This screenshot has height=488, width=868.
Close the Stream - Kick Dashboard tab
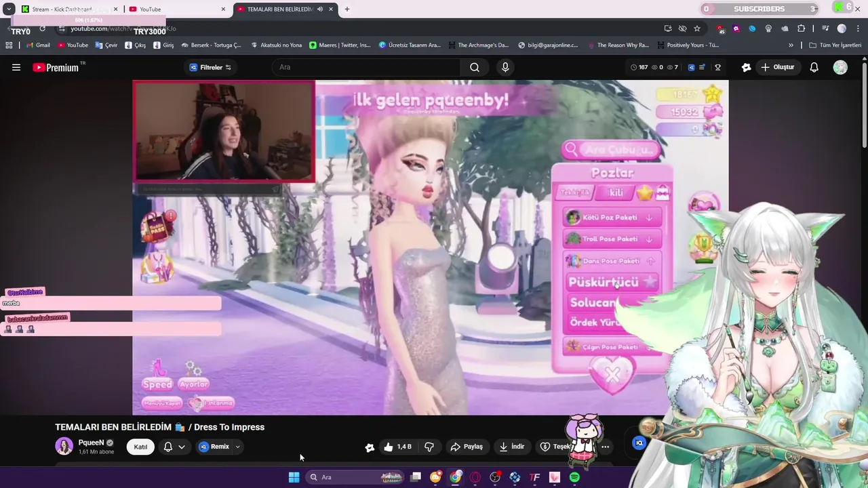coord(115,9)
